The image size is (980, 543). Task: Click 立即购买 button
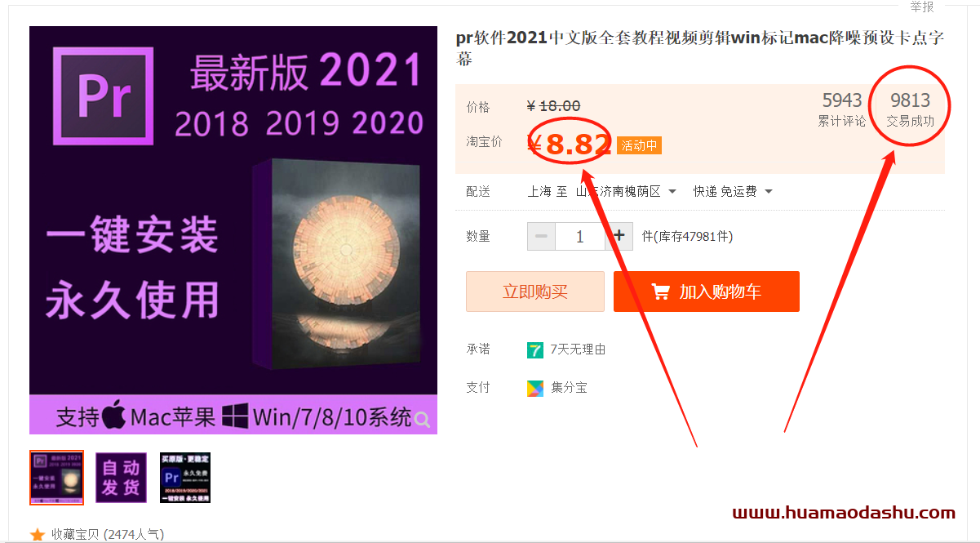point(535,292)
